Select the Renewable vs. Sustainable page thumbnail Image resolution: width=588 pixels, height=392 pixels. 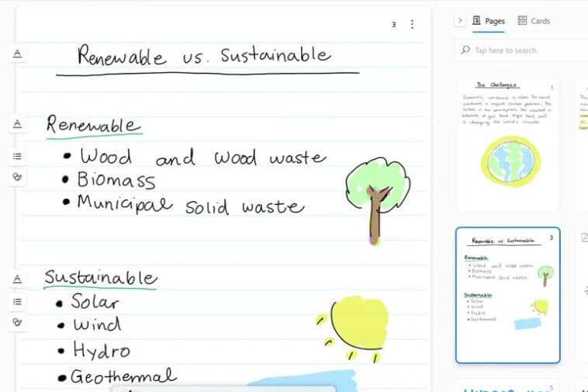coord(507,295)
